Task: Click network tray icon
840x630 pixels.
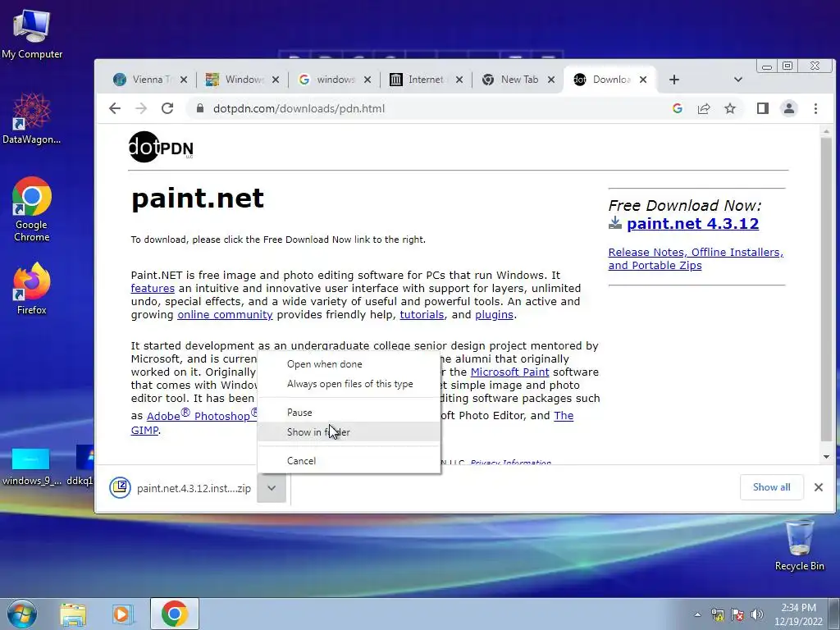Action: (x=717, y=614)
